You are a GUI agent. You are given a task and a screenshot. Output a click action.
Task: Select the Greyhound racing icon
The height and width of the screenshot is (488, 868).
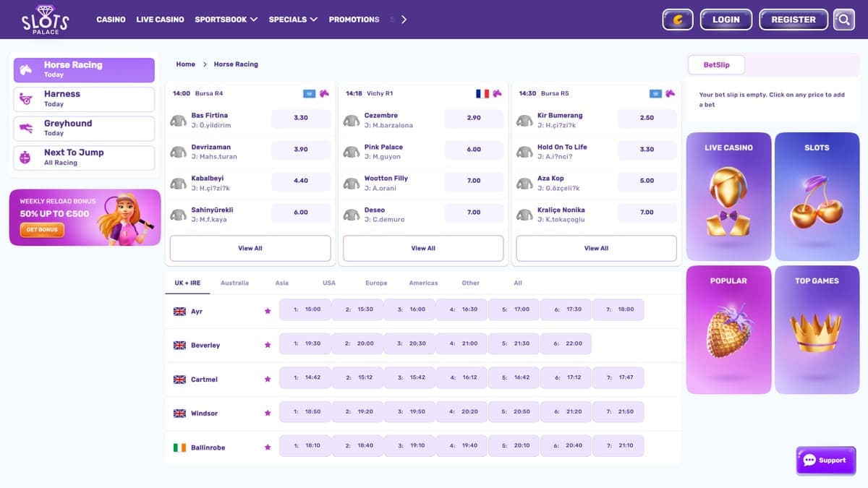point(25,128)
